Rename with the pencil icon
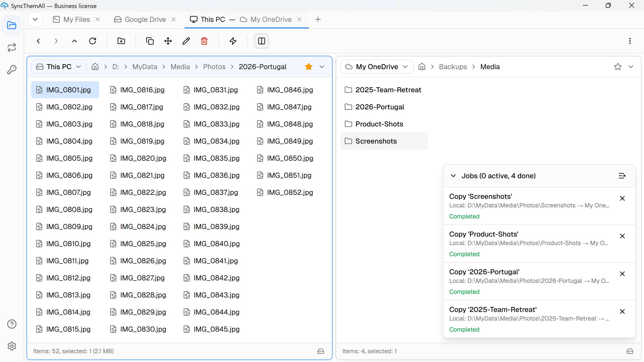 [186, 41]
